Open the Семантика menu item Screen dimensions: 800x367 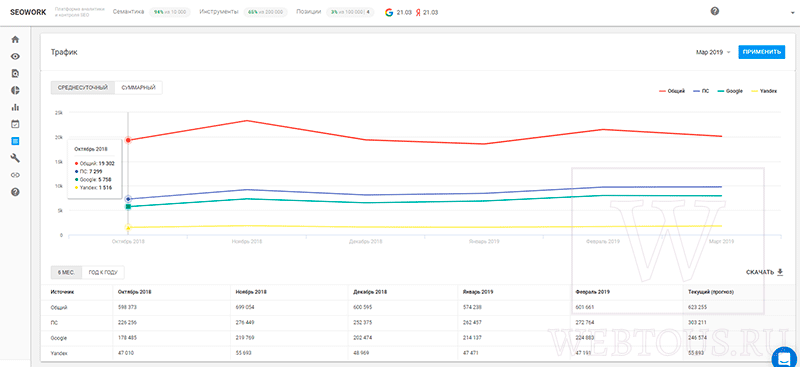(128, 12)
